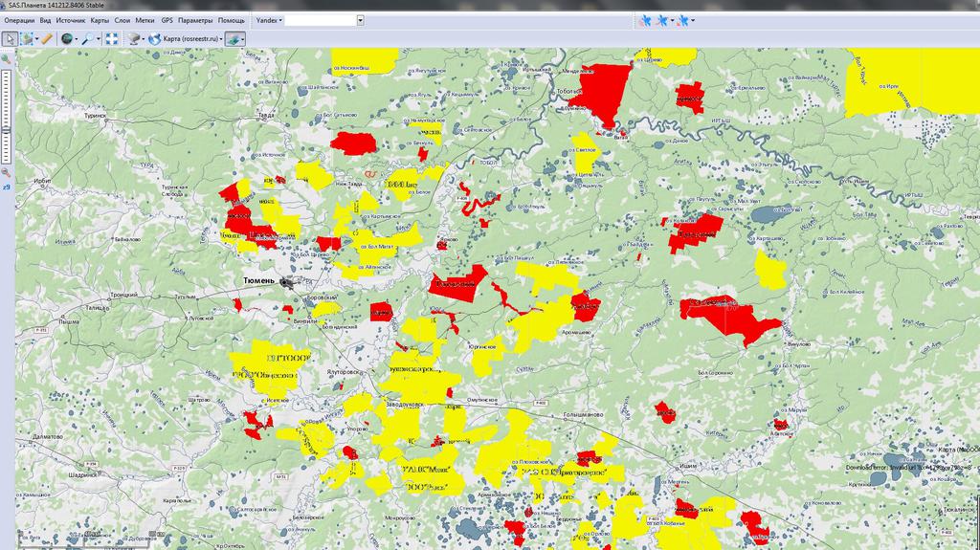
Task: Click the globe go-to icon
Action: click(66, 38)
